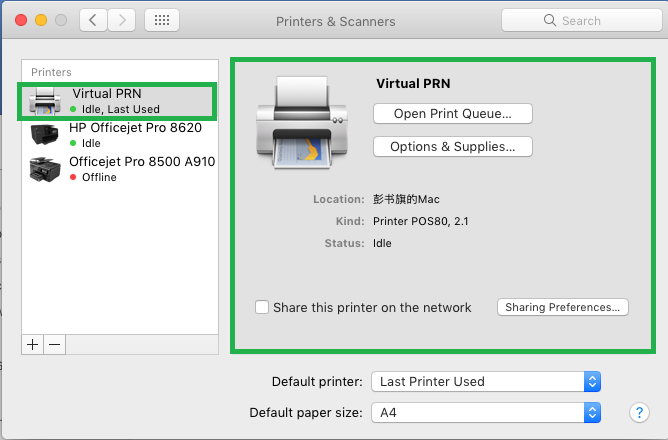Select the offline Officejet Pro 8500 A910 entry

pyautogui.click(x=120, y=170)
